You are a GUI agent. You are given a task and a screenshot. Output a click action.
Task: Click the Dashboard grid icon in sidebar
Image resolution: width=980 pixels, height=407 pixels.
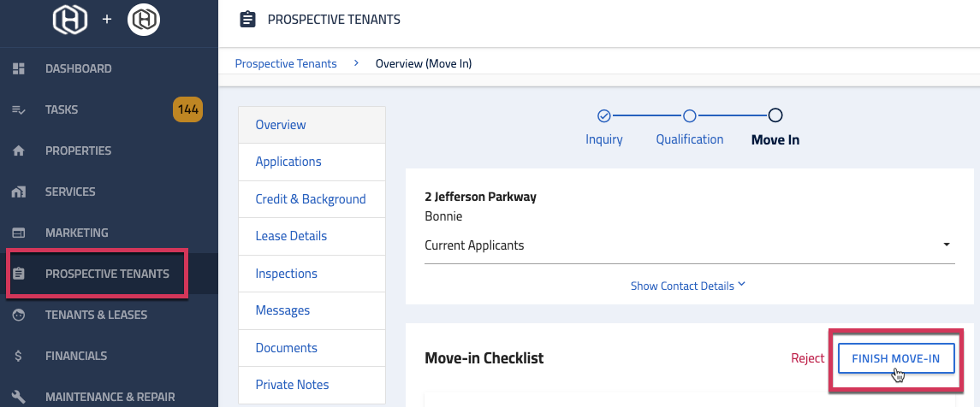point(19,68)
